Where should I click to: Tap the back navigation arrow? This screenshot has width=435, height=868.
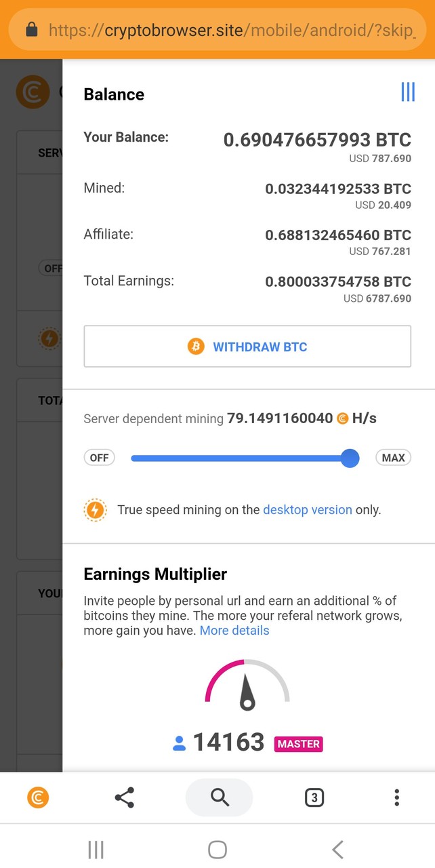[337, 849]
